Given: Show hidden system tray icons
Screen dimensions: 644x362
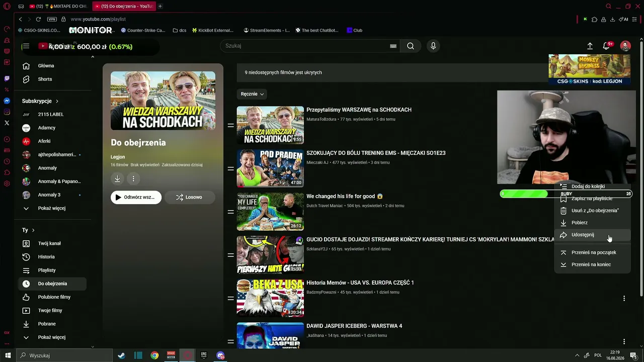Looking at the screenshot, I should pos(577,355).
